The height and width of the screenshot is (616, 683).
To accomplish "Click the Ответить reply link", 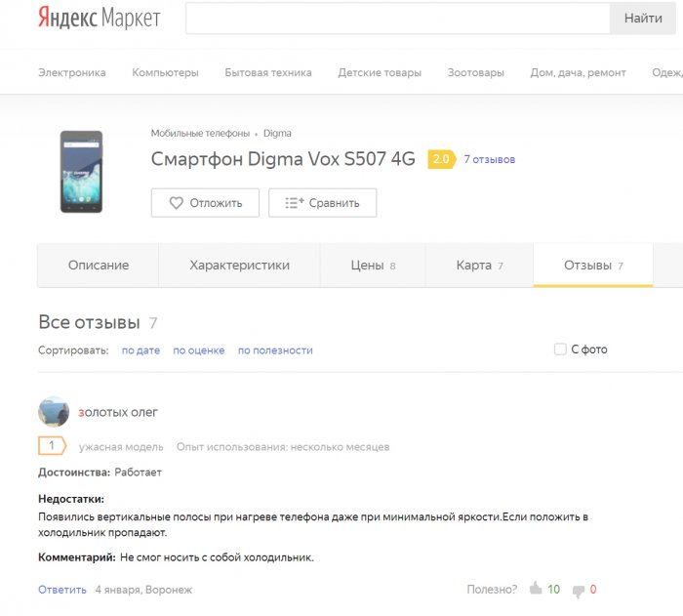I will point(62,590).
